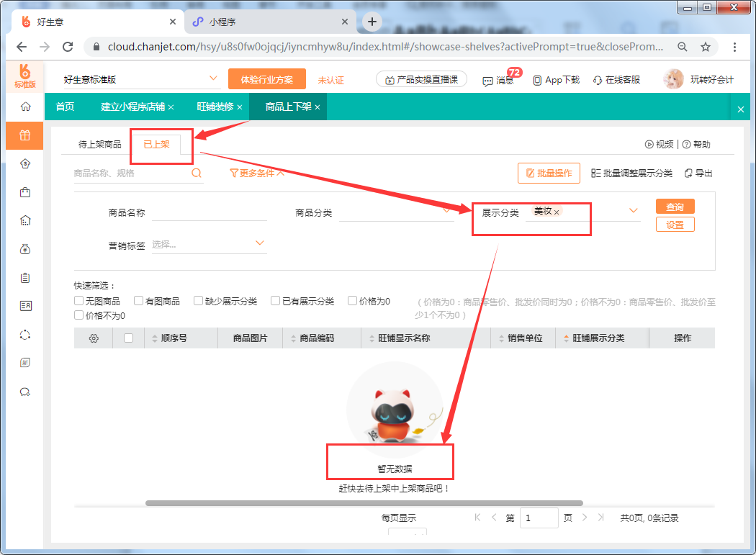Switch to 已上架 tab

click(x=157, y=144)
